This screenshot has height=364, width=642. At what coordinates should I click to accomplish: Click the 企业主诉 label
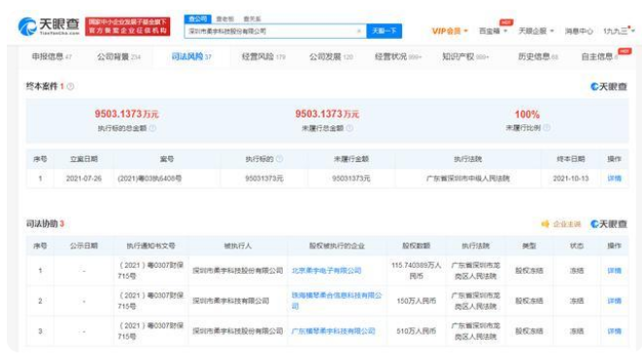click(566, 224)
